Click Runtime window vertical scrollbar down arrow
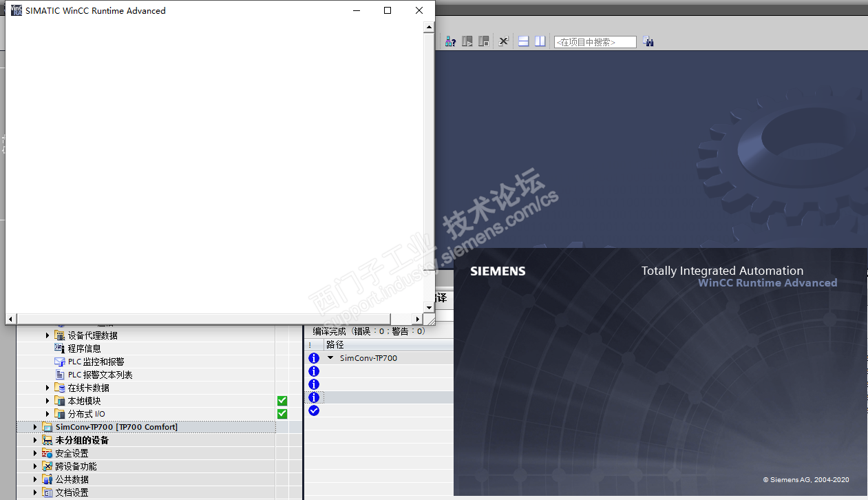This screenshot has width=868, height=500. tap(429, 307)
